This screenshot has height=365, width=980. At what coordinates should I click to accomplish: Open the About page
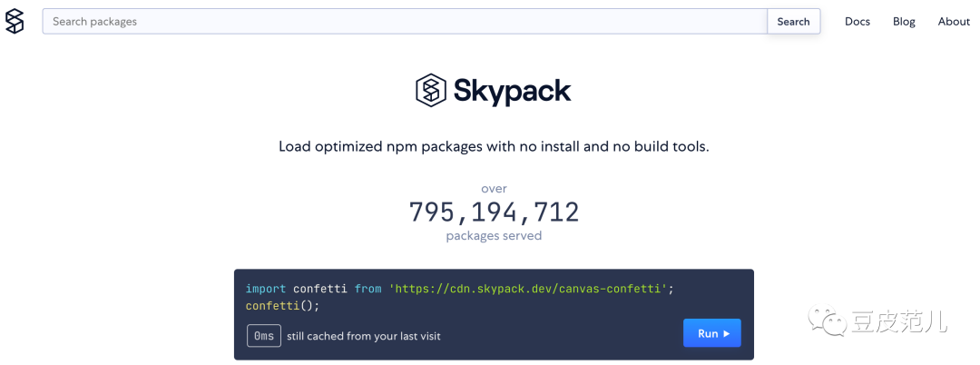pyautogui.click(x=954, y=21)
